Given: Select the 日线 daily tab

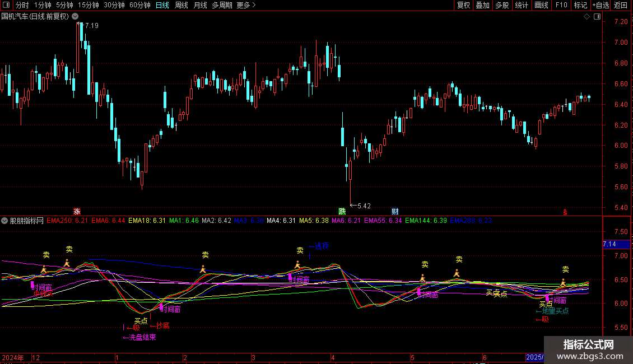Looking at the screenshot, I should point(162,5).
